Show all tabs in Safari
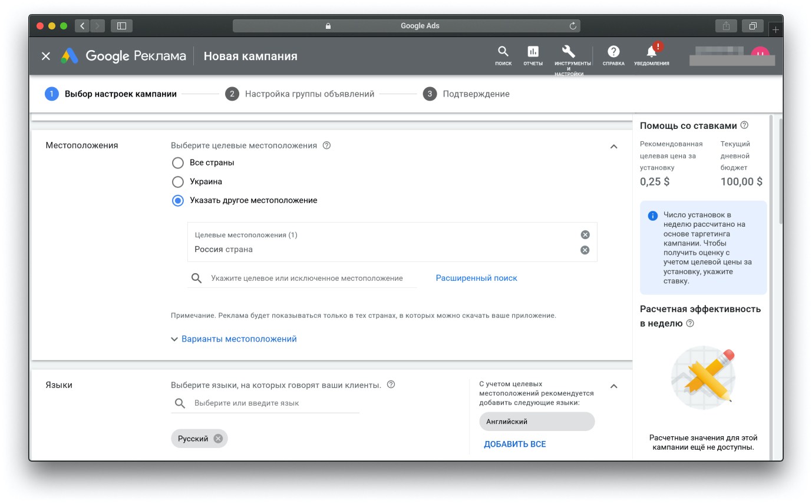 (x=752, y=26)
